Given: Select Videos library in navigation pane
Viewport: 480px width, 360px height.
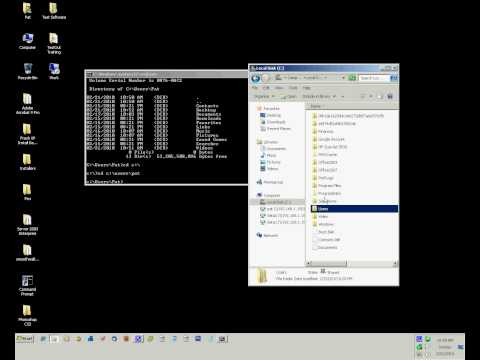Looking at the screenshot, I should coord(269,169).
